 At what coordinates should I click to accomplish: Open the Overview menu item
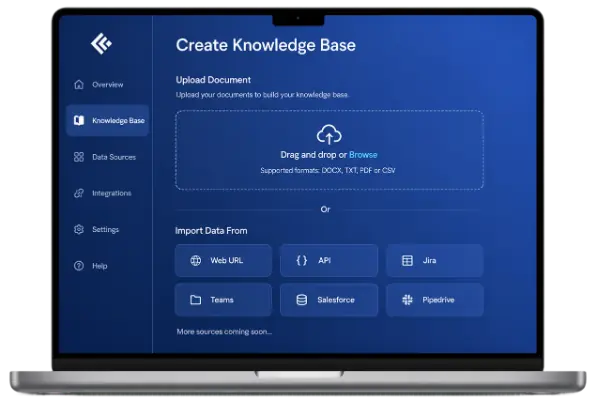[x=108, y=84]
